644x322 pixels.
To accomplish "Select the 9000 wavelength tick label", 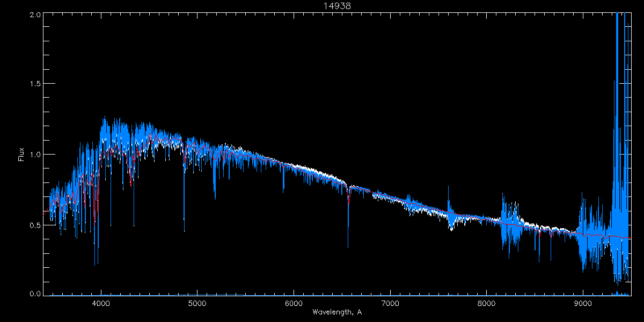I will (583, 303).
